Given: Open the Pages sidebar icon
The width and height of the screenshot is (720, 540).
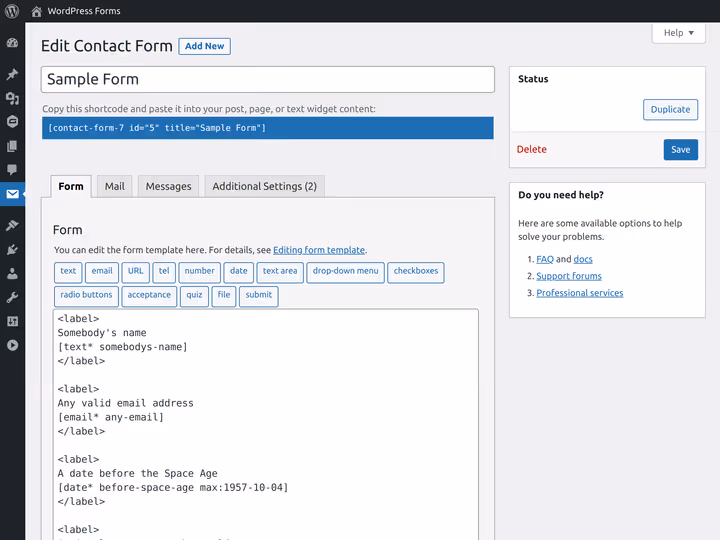Looking at the screenshot, I should pyautogui.click(x=12, y=146).
